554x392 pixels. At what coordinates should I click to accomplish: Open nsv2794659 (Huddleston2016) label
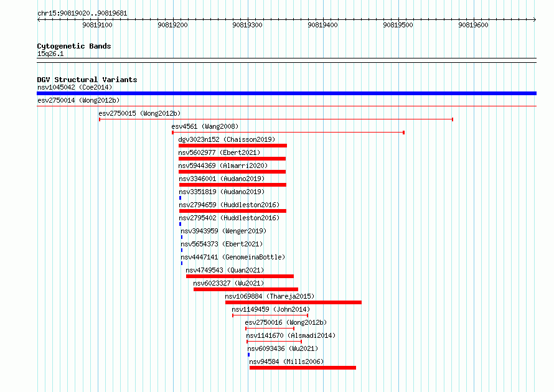pos(229,205)
